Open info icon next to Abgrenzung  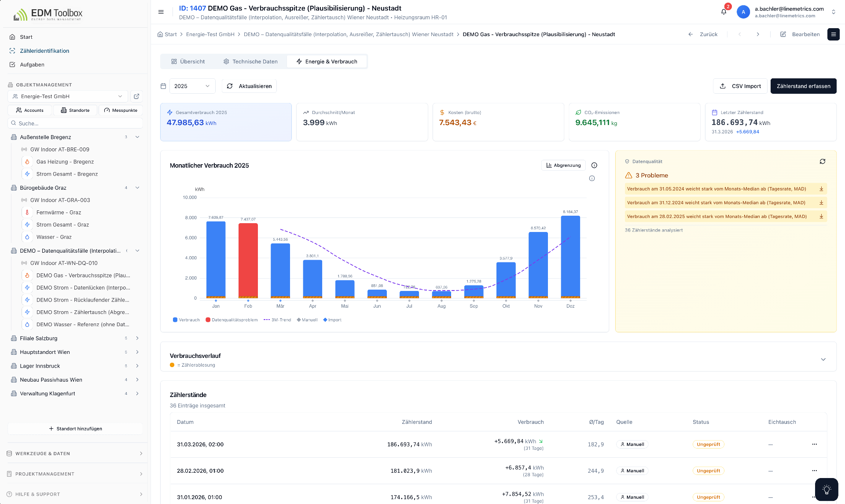pyautogui.click(x=595, y=166)
